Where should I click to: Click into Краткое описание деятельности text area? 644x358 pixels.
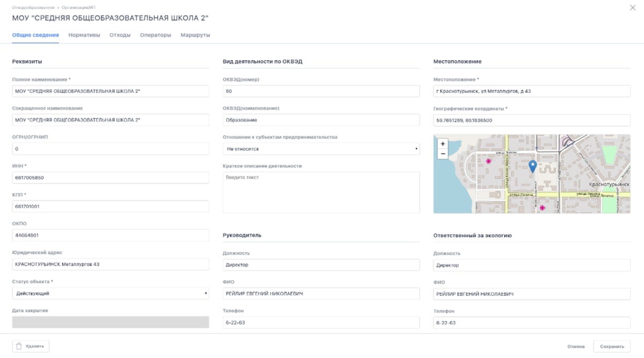(x=321, y=192)
